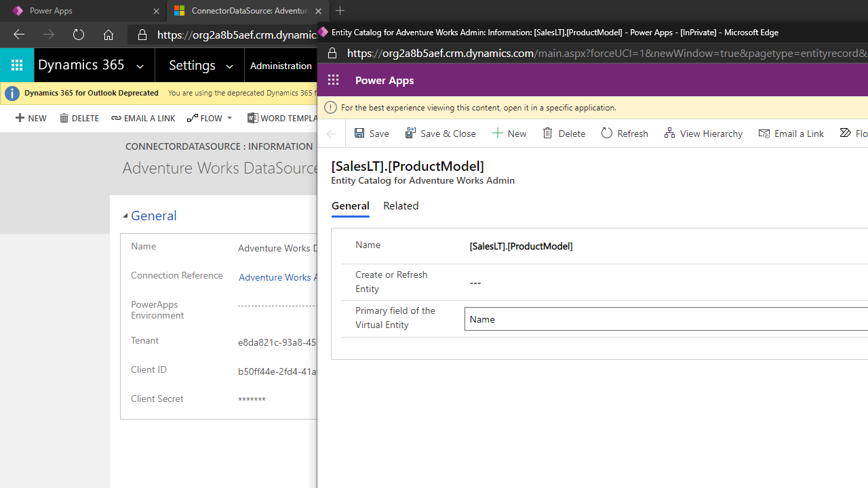The width and height of the screenshot is (868, 488).
Task: Click the lock icon in background address bar
Action: pyautogui.click(x=142, y=35)
